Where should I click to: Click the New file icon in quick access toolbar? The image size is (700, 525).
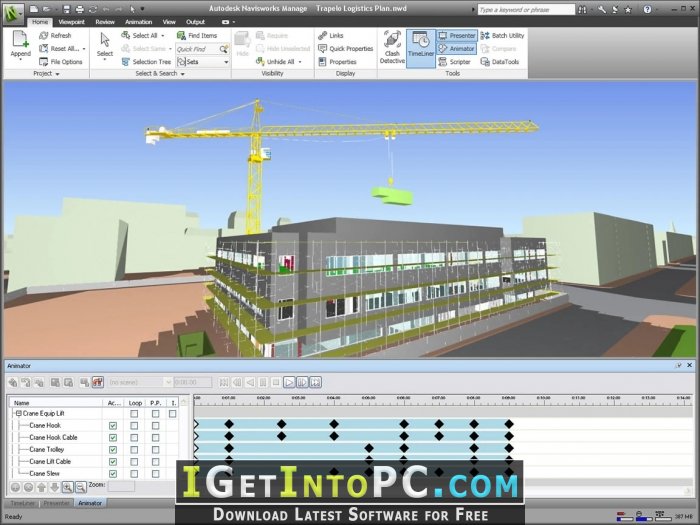click(x=34, y=9)
